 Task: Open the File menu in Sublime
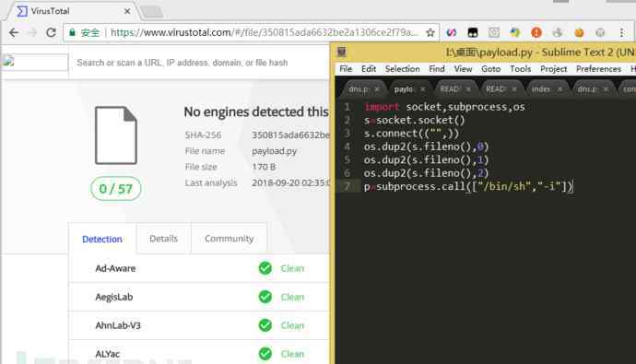(346, 69)
